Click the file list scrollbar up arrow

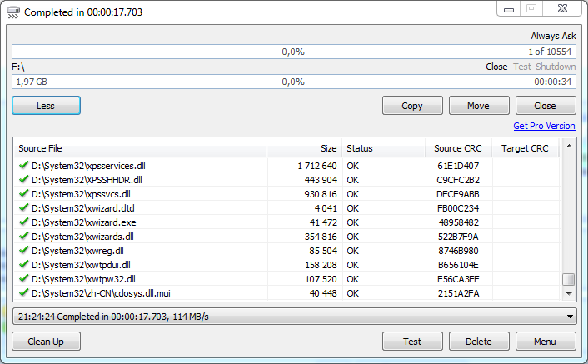coord(569,147)
